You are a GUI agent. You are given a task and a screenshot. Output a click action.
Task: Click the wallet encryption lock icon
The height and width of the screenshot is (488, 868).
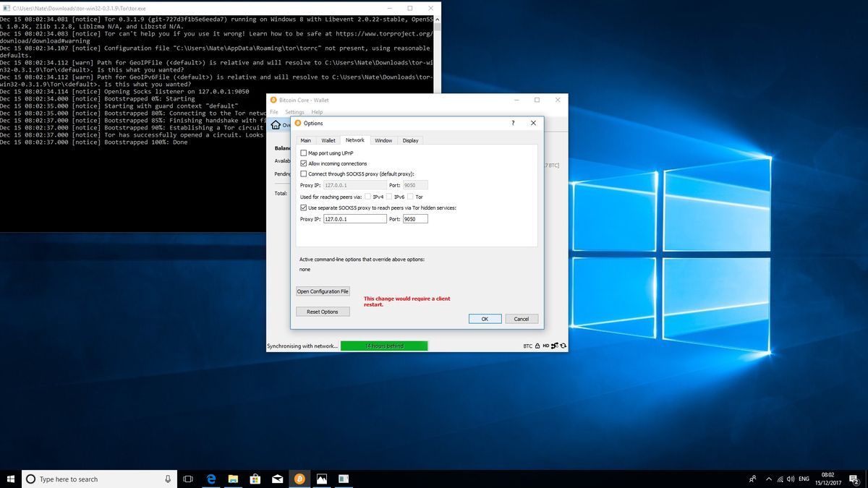coord(537,346)
